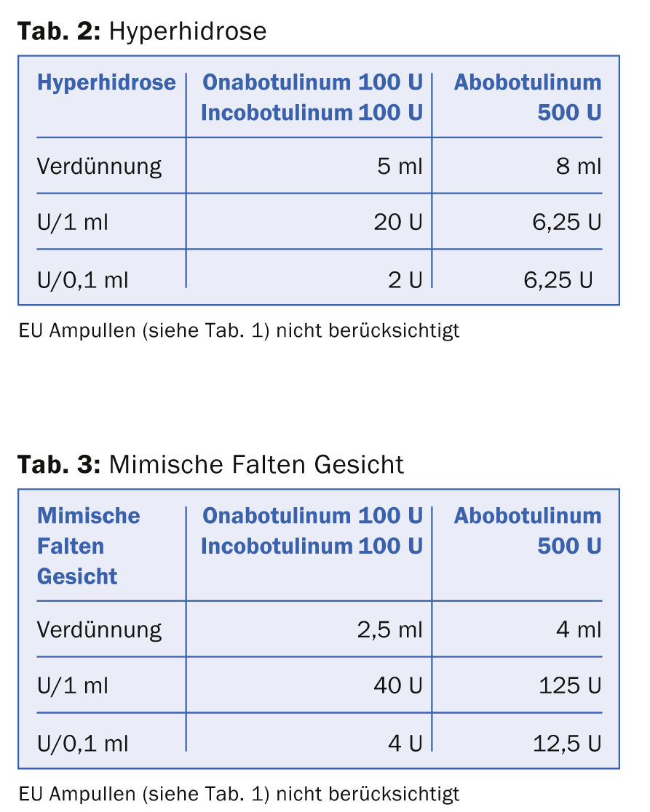Image resolution: width=650 pixels, height=812 pixels.
Task: Select the "4 ml" dilution cell
Action: [x=579, y=629]
